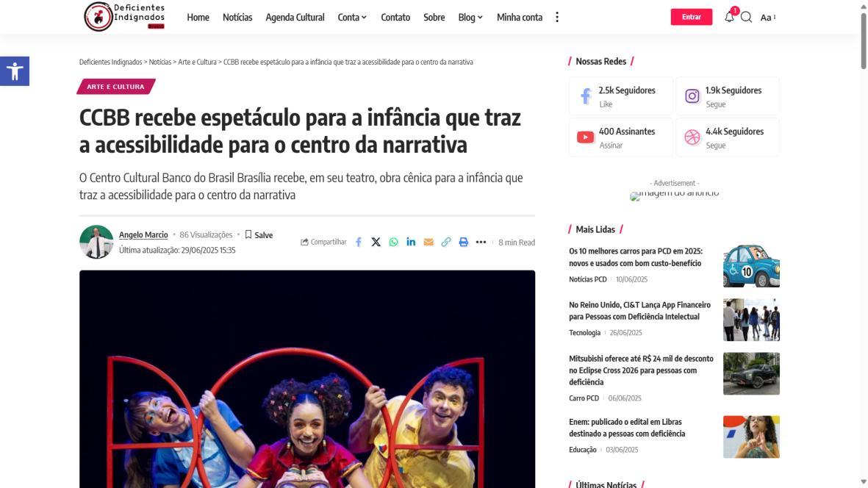Image resolution: width=868 pixels, height=488 pixels.
Task: Share article on LinkedIn icon
Action: pyautogui.click(x=411, y=243)
